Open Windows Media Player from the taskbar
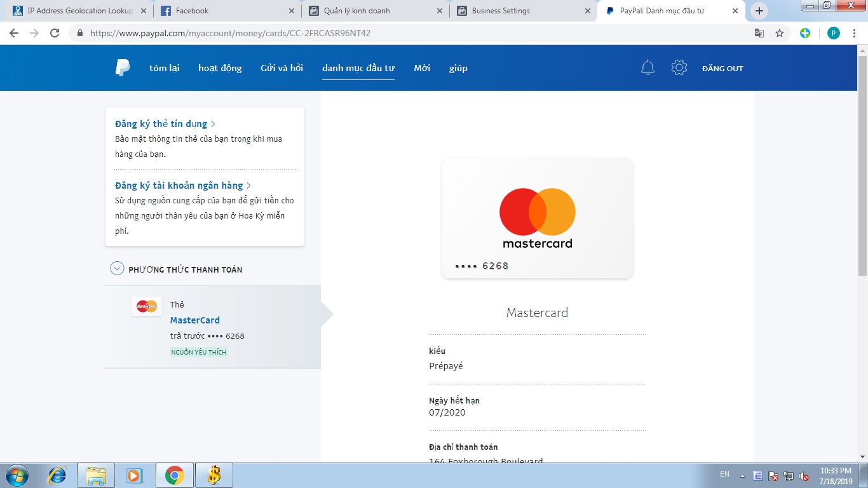Screen dimensions: 868x488 pyautogui.click(x=134, y=475)
